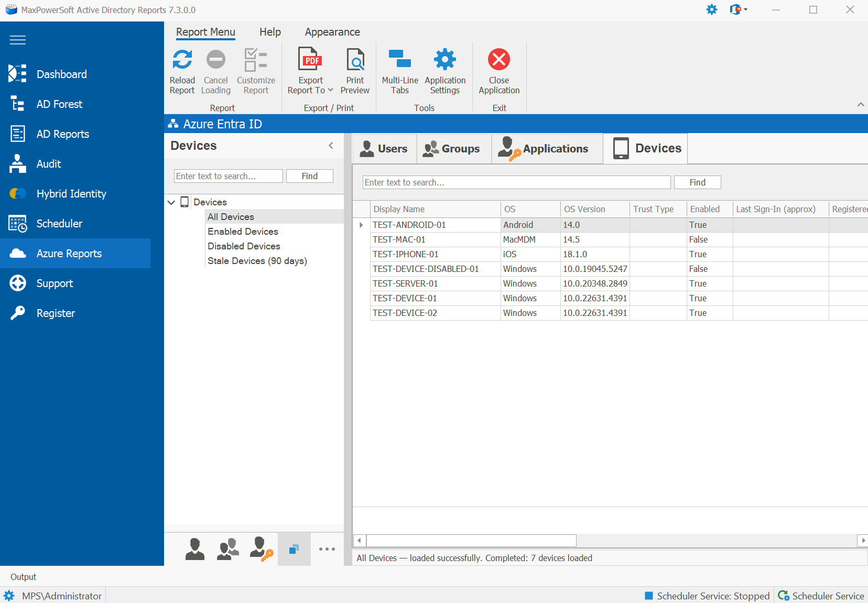868x603 pixels.
Task: Open more options ellipsis in bottom strip
Action: click(327, 549)
